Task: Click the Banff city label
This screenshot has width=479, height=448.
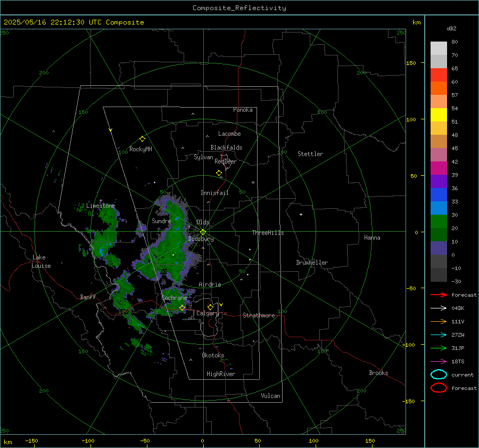Action: [88, 297]
